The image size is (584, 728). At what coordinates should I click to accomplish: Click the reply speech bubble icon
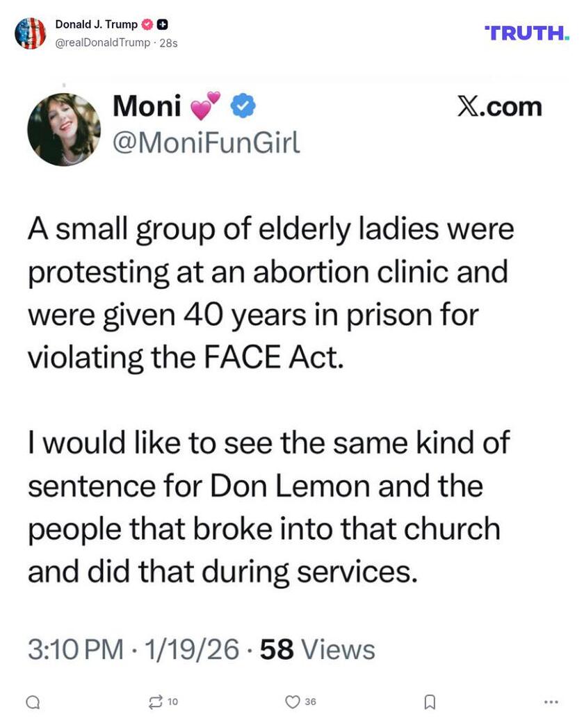33,702
